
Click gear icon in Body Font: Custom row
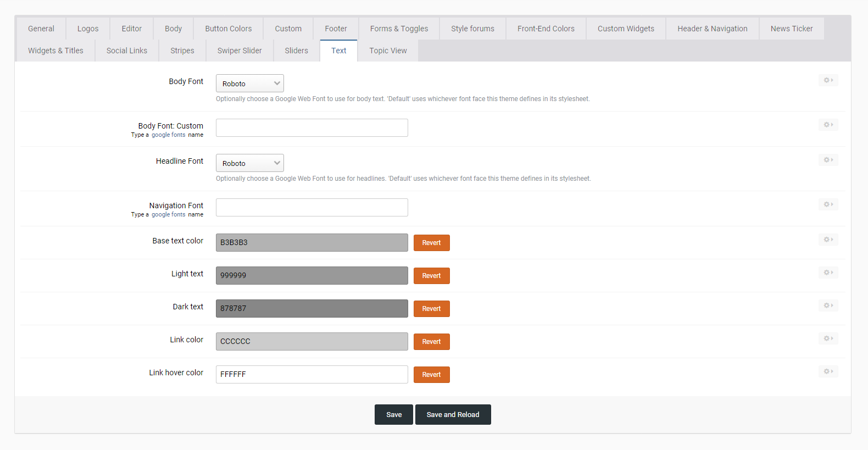(x=828, y=125)
